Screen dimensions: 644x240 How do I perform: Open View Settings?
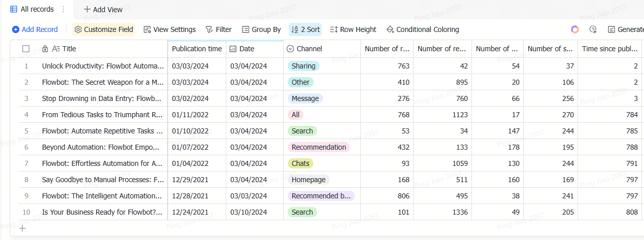pyautogui.click(x=170, y=29)
